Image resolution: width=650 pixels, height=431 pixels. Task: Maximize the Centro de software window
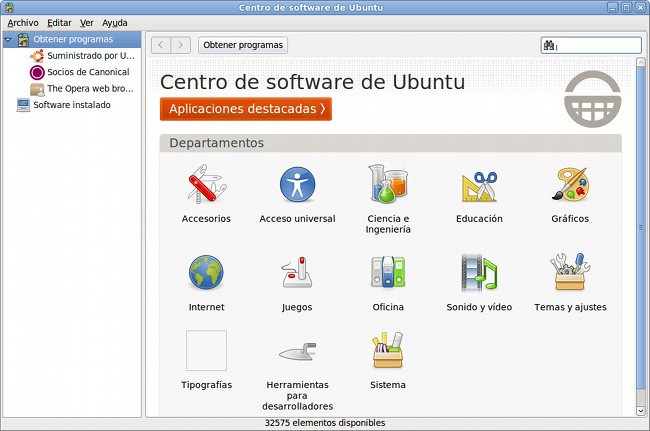pos(627,7)
